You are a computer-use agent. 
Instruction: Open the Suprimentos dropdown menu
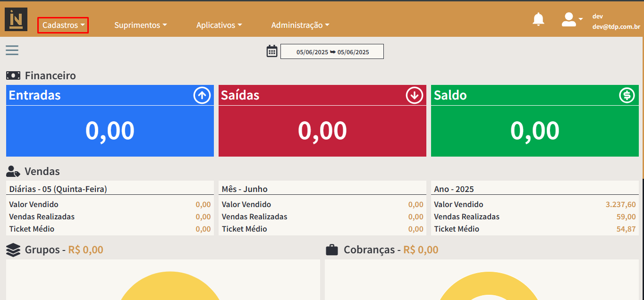click(141, 25)
